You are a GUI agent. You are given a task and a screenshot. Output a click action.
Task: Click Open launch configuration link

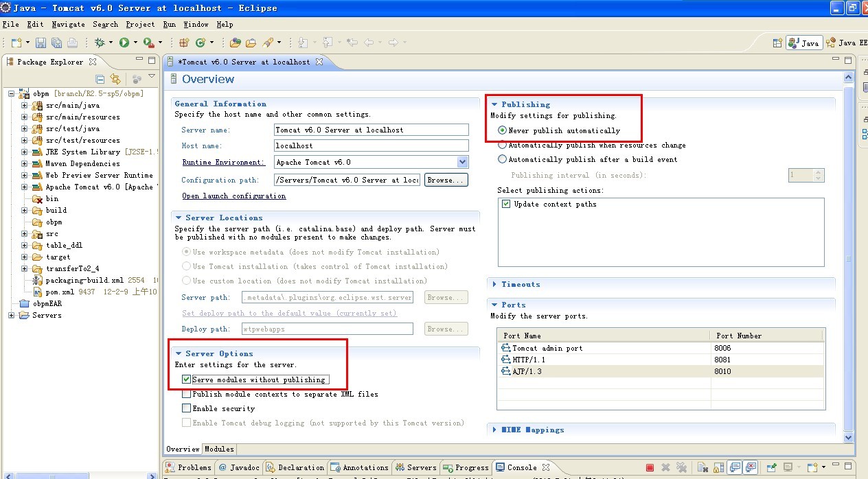pos(233,196)
